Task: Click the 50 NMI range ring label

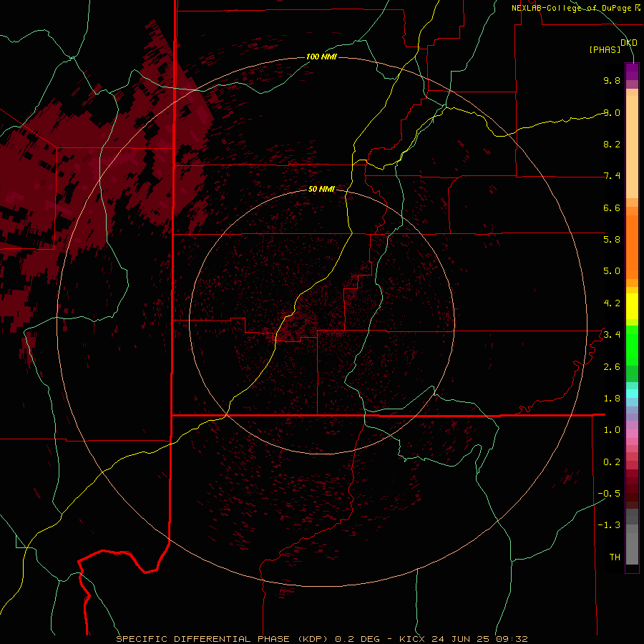Action: 321,189
